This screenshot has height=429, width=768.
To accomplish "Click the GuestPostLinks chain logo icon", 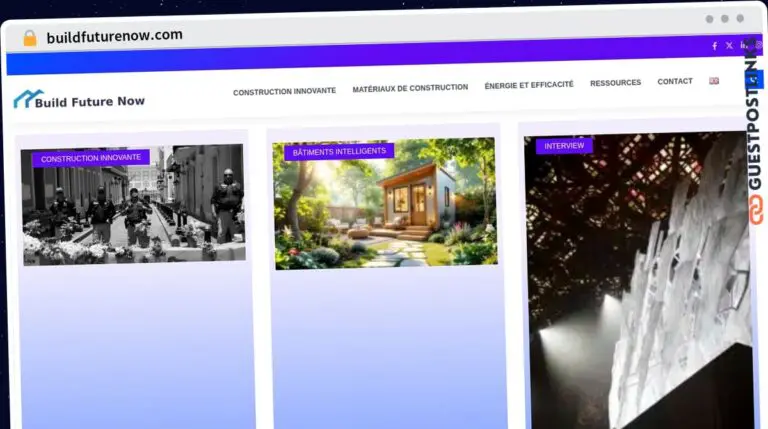I will pos(755,208).
